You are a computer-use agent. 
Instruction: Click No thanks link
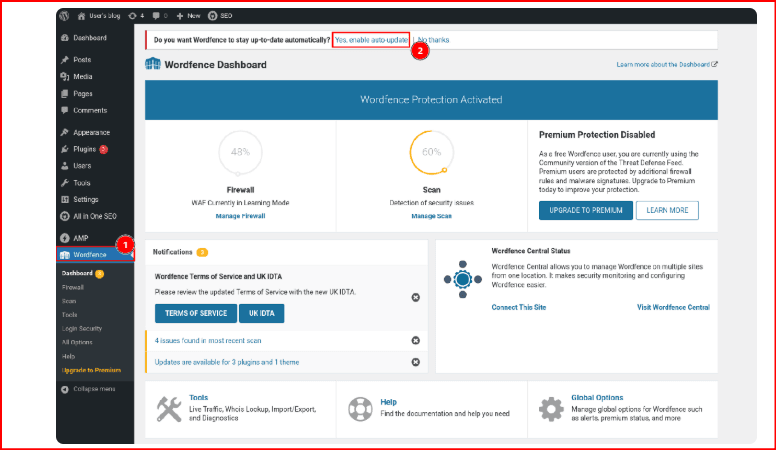coord(434,40)
